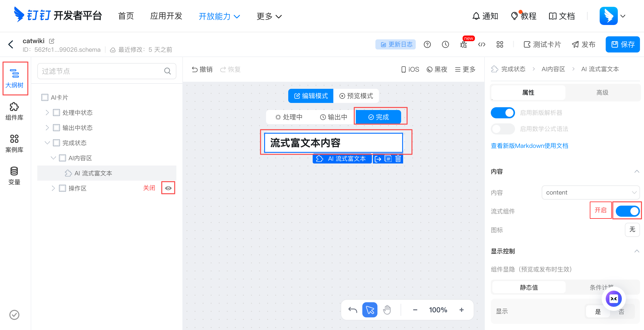This screenshot has height=330, width=644.
Task: Open notifications via the bell icon
Action: coord(476,16)
